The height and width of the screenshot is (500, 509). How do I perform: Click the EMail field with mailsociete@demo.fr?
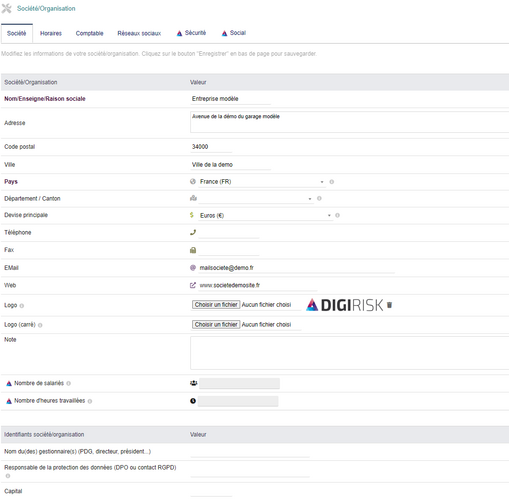[296, 268]
